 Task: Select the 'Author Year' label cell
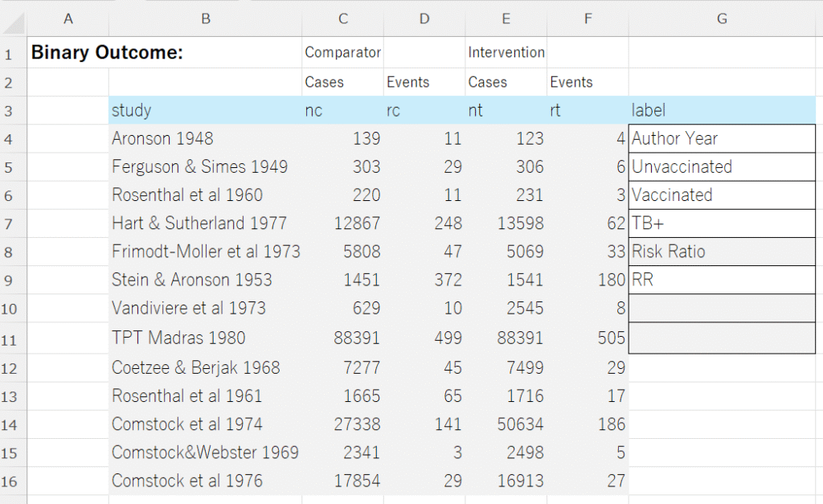[x=722, y=138]
